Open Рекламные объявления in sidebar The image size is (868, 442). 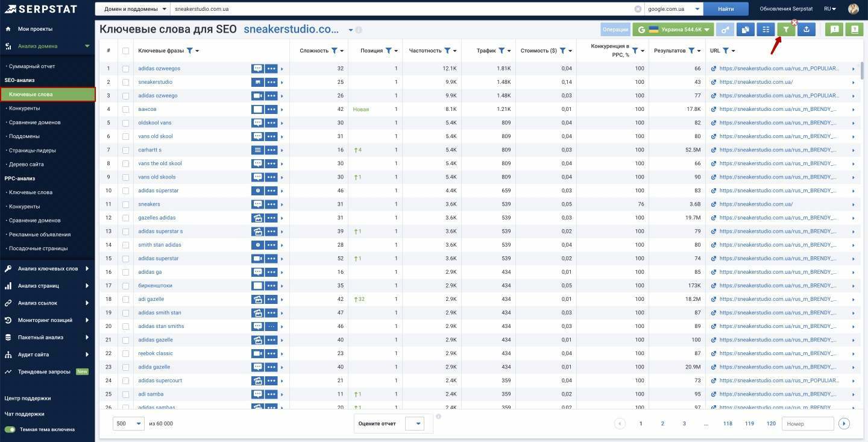[39, 235]
